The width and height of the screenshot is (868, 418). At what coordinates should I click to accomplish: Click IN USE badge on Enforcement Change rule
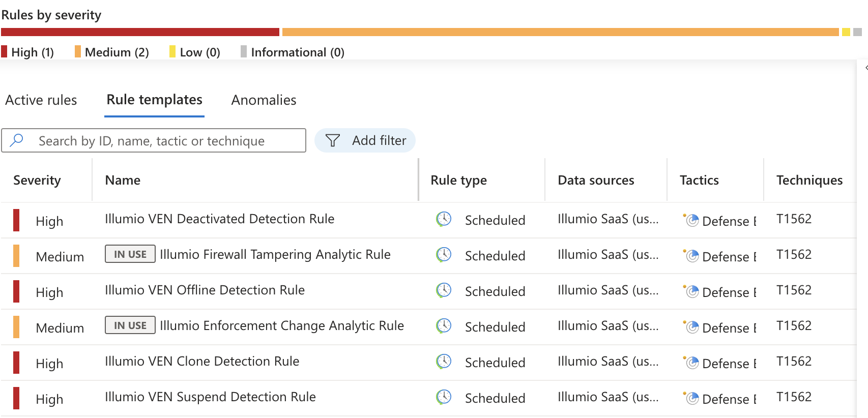pyautogui.click(x=130, y=325)
